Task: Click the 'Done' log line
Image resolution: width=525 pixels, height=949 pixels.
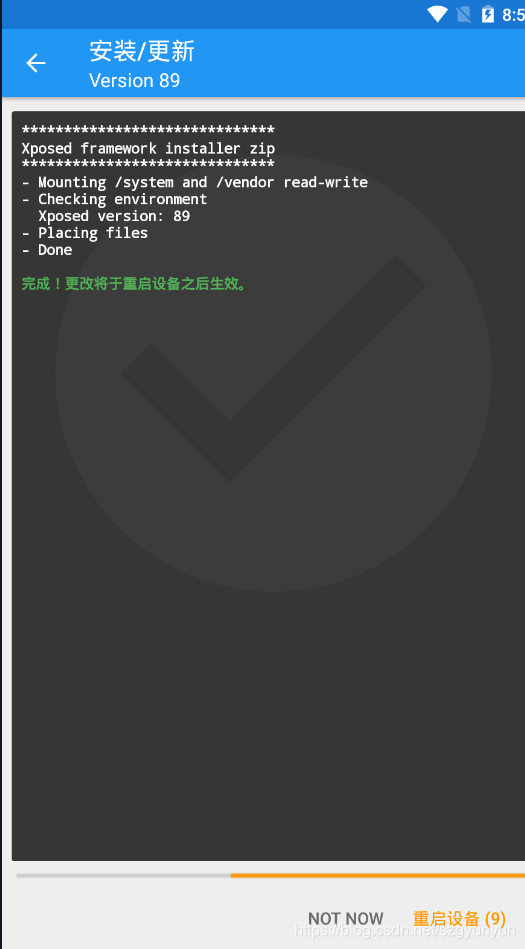Action: 47,250
